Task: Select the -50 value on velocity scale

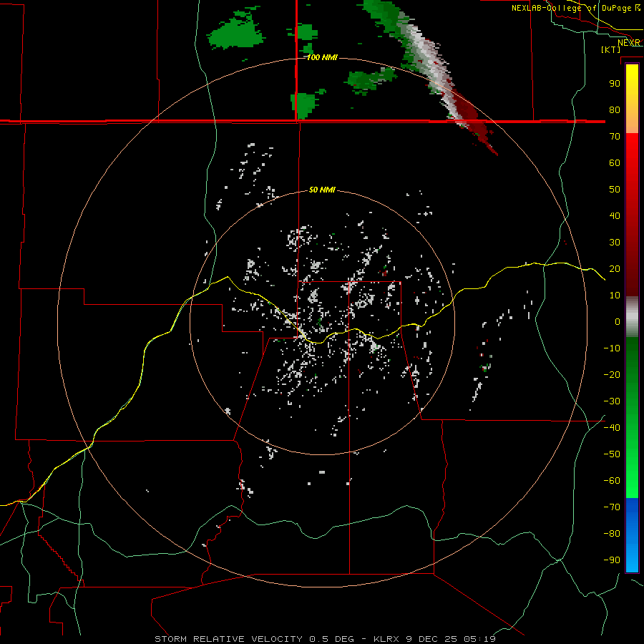Action: (612, 454)
